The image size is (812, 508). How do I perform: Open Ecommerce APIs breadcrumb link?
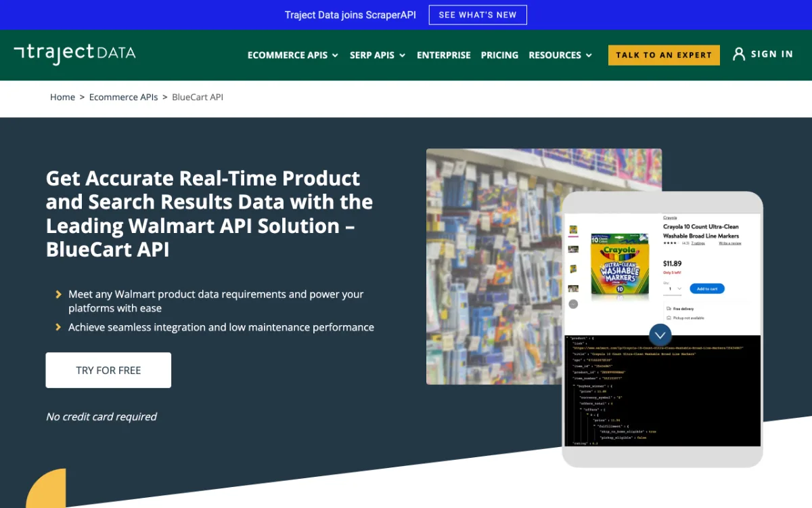click(123, 97)
